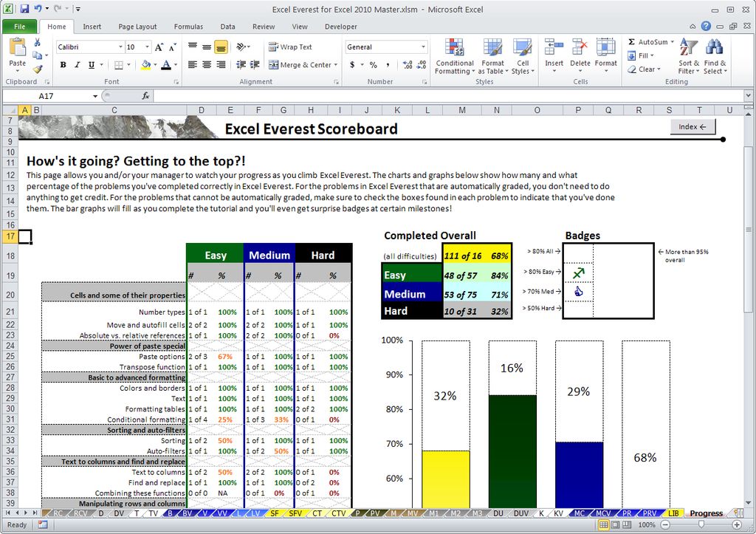Image resolution: width=756 pixels, height=534 pixels.
Task: Click the Copy icon
Action: [37, 55]
